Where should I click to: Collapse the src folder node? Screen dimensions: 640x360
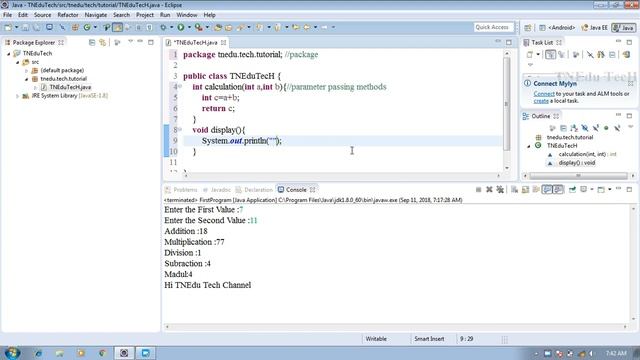point(18,62)
